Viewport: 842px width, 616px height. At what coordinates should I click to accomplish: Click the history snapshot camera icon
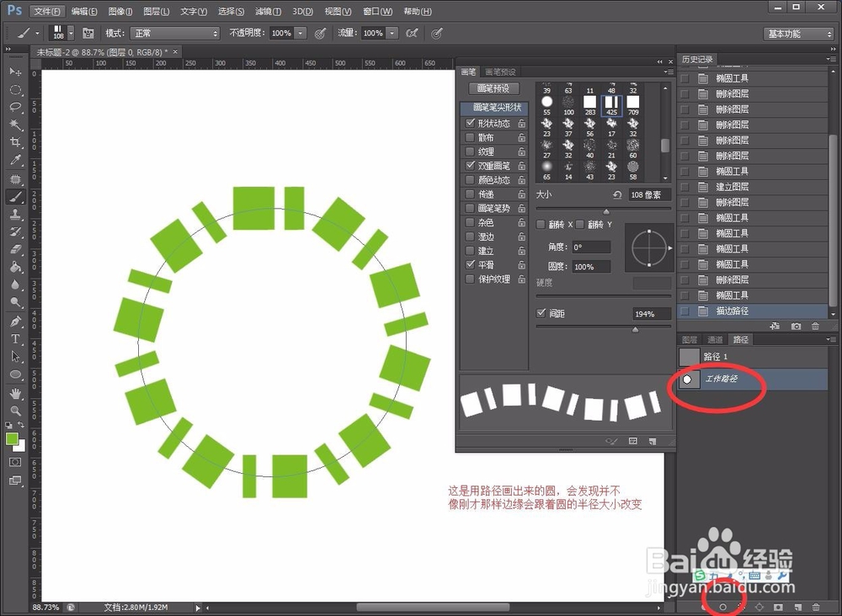tap(796, 326)
